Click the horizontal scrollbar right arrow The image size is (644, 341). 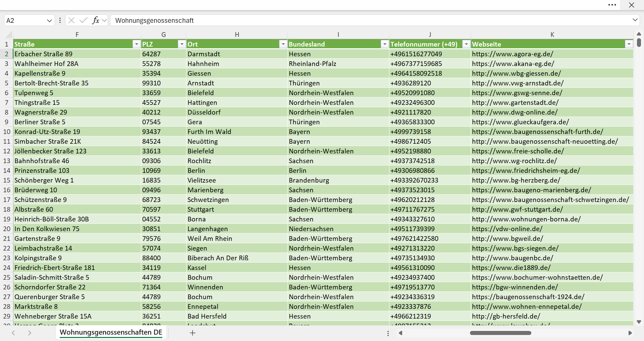630,333
